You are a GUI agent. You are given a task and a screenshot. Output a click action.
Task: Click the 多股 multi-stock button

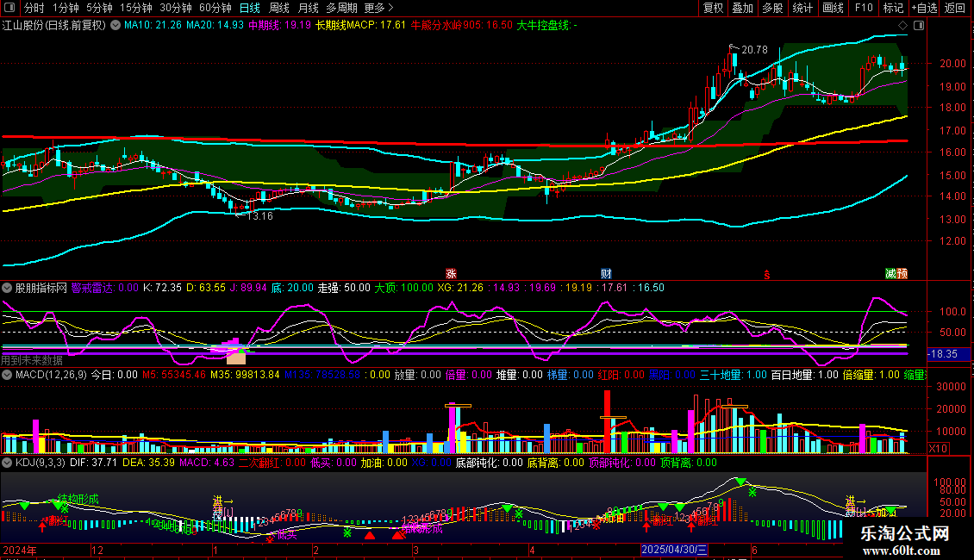click(x=772, y=8)
